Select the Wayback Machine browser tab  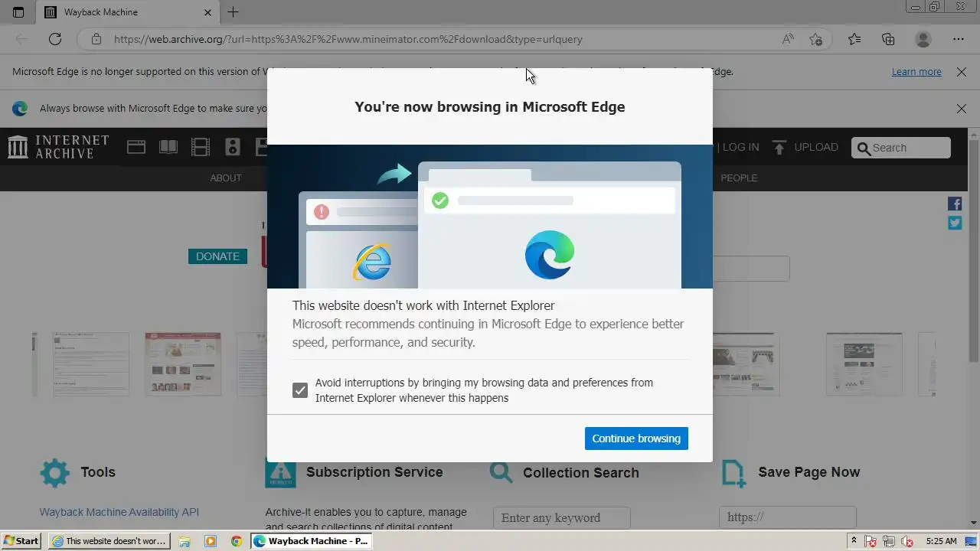[x=127, y=12]
